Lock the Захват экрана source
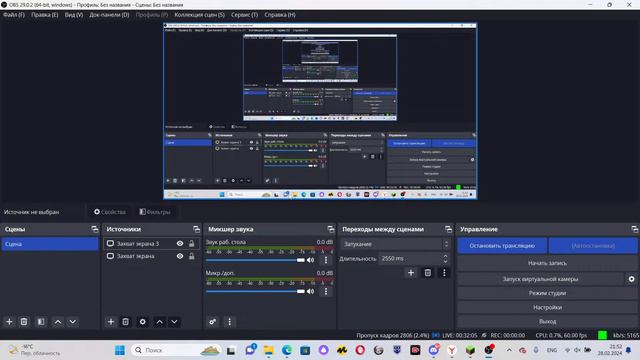This screenshot has width=640, height=360. [x=191, y=256]
